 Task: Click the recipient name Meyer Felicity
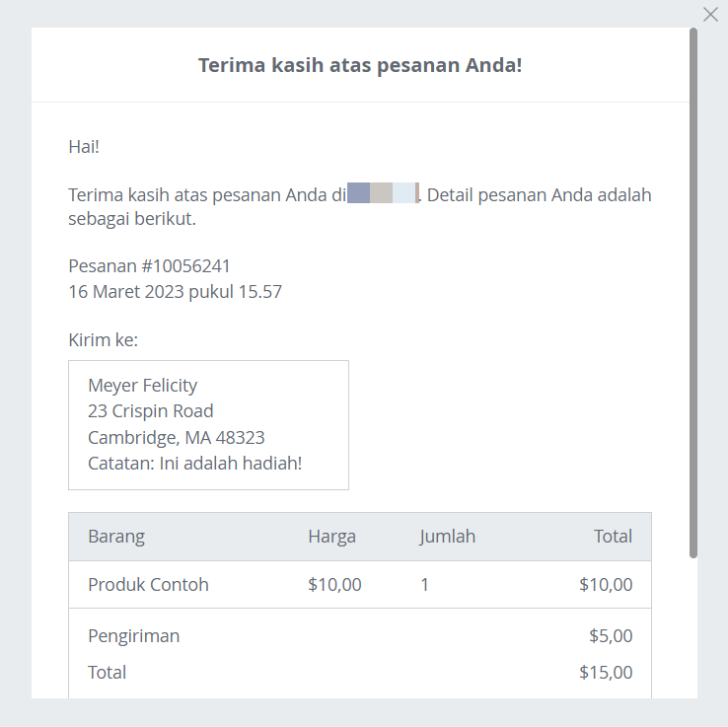tap(142, 386)
